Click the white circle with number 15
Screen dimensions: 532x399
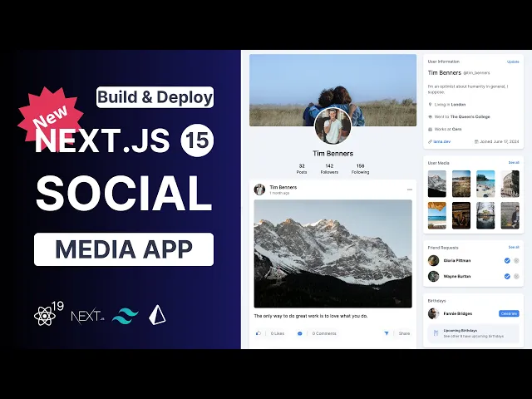pyautogui.click(x=197, y=140)
